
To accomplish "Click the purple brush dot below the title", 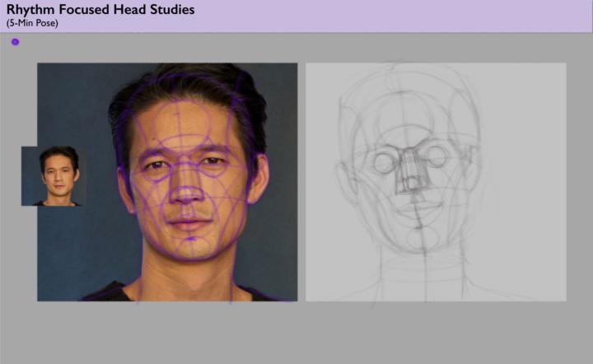I will pos(15,42).
